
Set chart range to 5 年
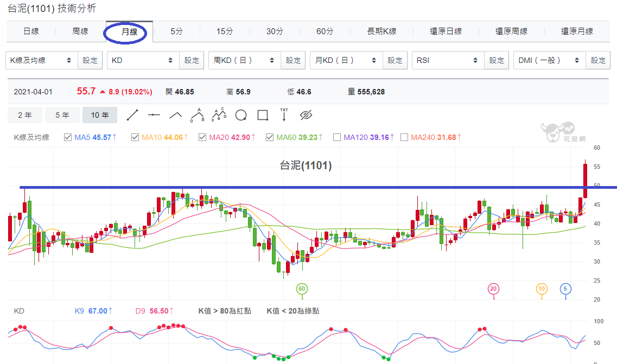(x=62, y=115)
